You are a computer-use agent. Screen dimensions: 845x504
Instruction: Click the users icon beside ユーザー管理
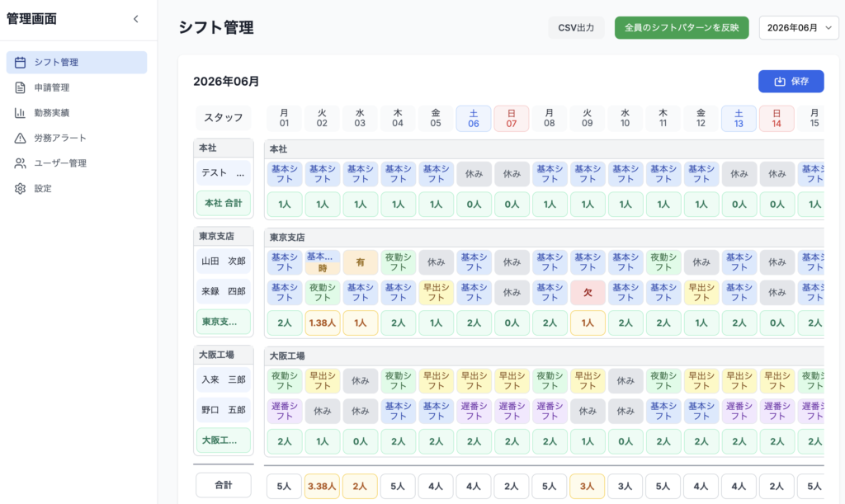click(20, 163)
